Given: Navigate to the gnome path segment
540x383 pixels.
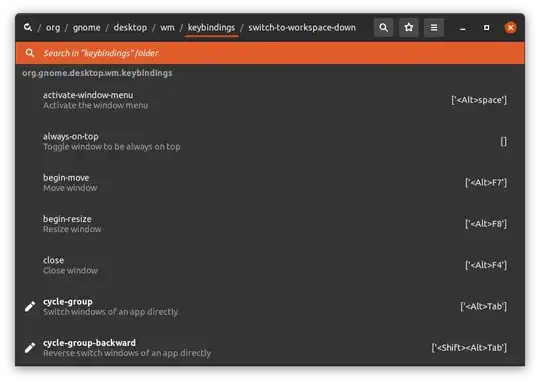Looking at the screenshot, I should tap(86, 28).
